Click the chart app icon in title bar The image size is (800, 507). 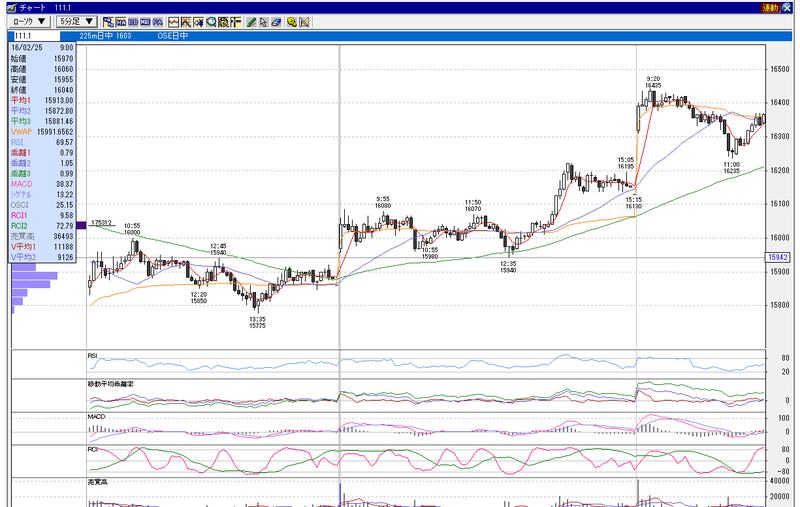pyautogui.click(x=12, y=8)
